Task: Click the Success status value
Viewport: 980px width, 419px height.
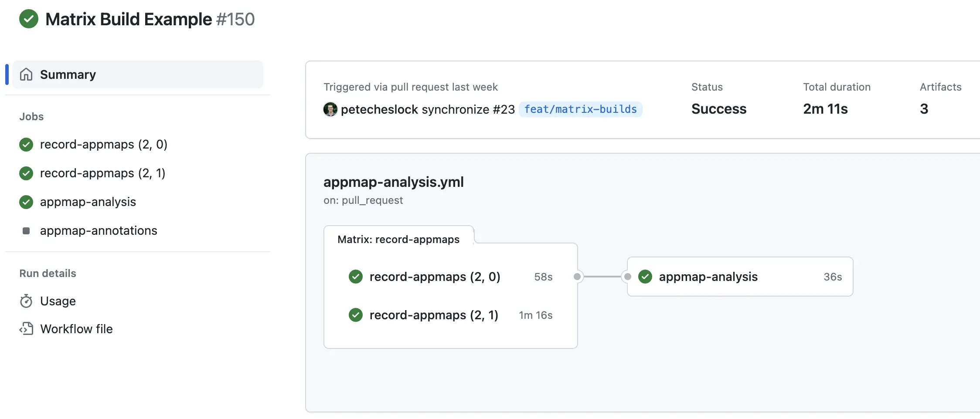Action: pos(719,109)
